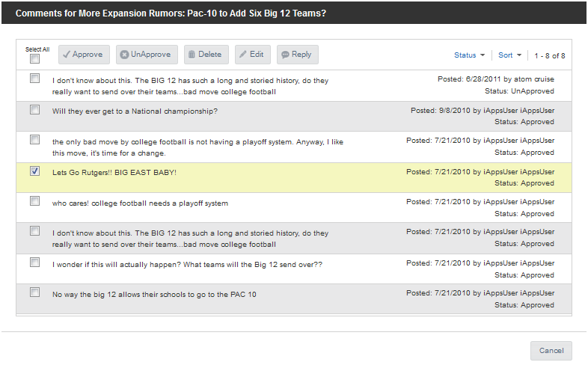Check the playoff system 'bad move' comment checkbox
The width and height of the screenshot is (588, 371).
coord(35,140)
